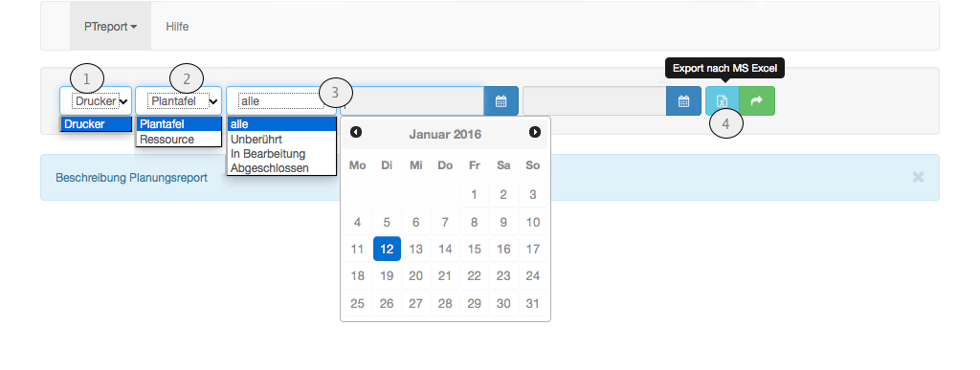Pick January 12 in the calendar
Viewport: 980px width, 370px height.
tap(387, 249)
